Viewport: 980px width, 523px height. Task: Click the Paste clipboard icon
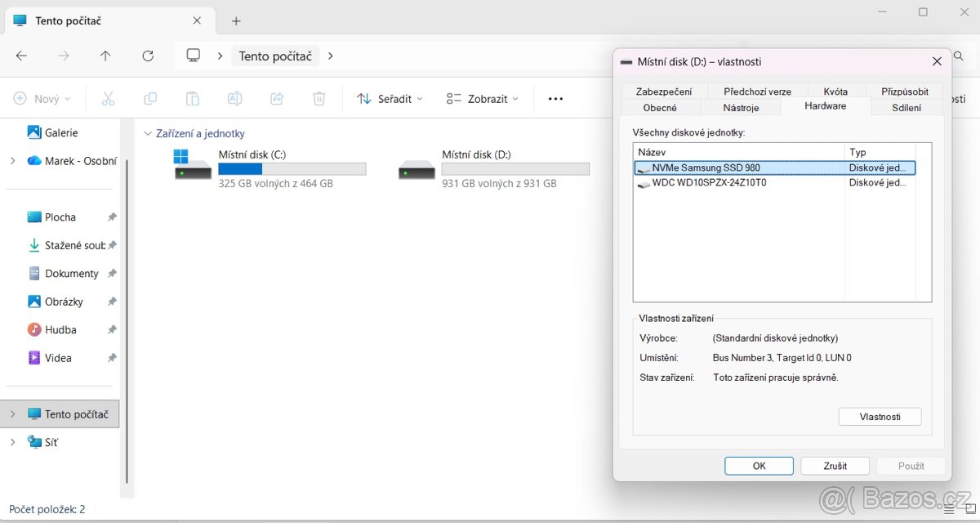click(193, 99)
